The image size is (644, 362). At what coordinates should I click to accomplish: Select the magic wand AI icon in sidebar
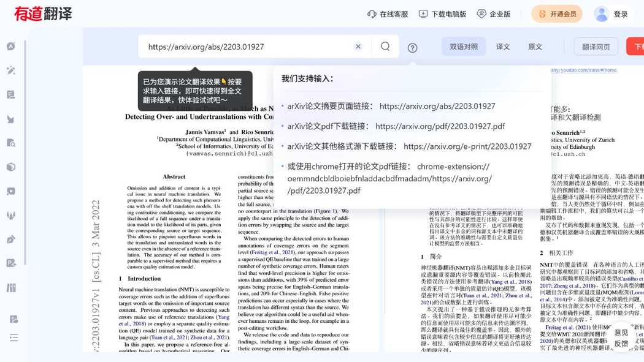pyautogui.click(x=11, y=70)
